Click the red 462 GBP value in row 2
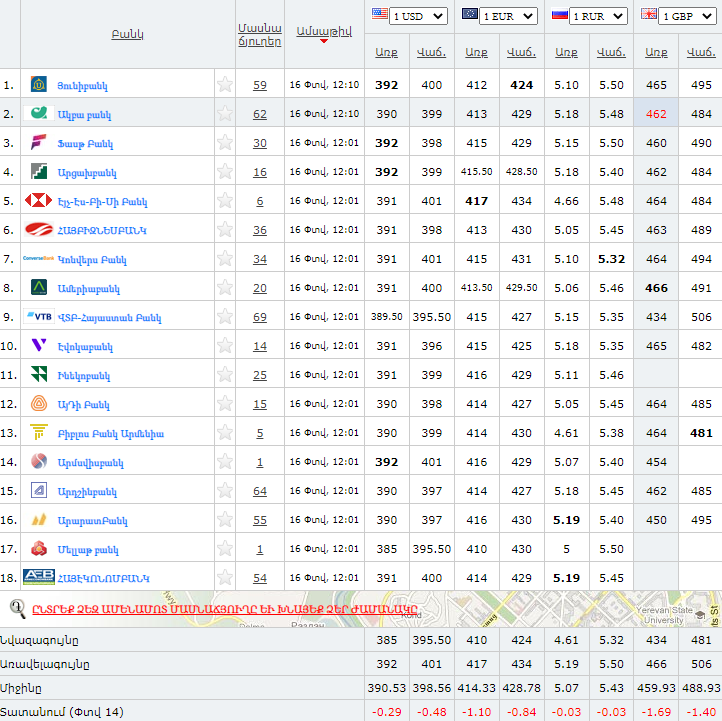This screenshot has height=721, width=722. click(x=656, y=114)
